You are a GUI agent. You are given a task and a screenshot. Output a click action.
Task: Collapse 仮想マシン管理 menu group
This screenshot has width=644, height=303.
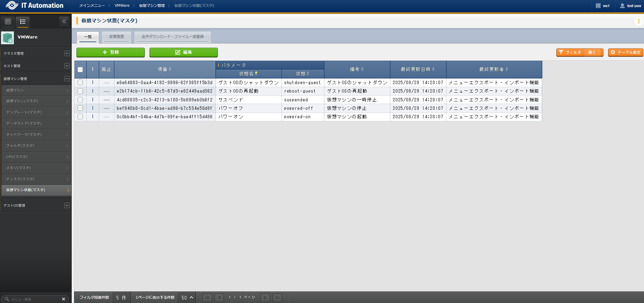click(x=67, y=79)
